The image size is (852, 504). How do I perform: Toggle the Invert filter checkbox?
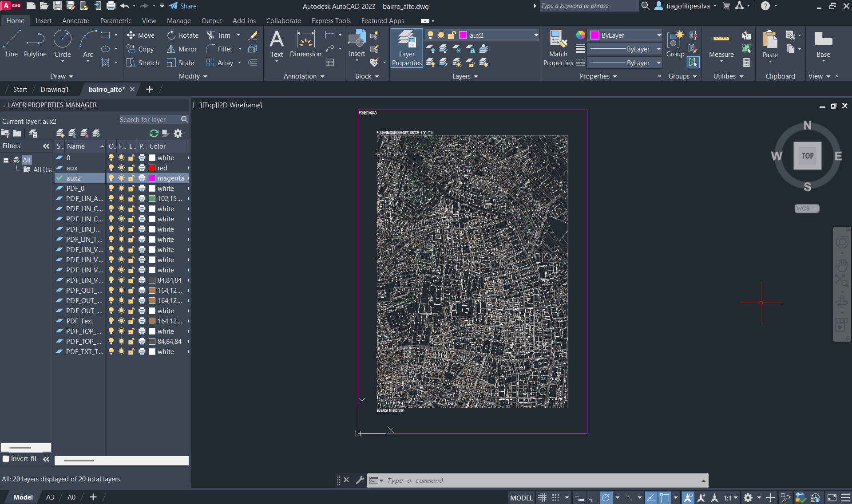[x=6, y=459]
